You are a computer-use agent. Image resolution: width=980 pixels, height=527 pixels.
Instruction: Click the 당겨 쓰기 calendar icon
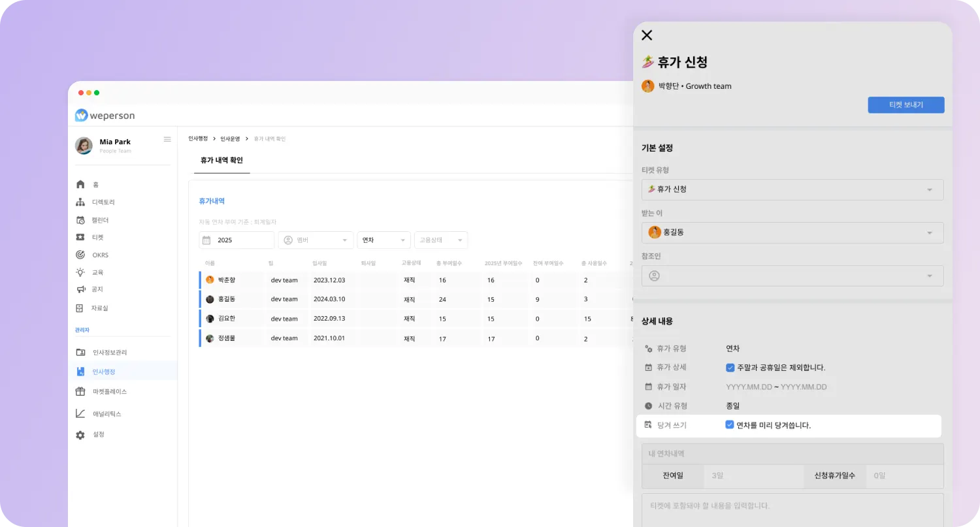[x=648, y=425]
